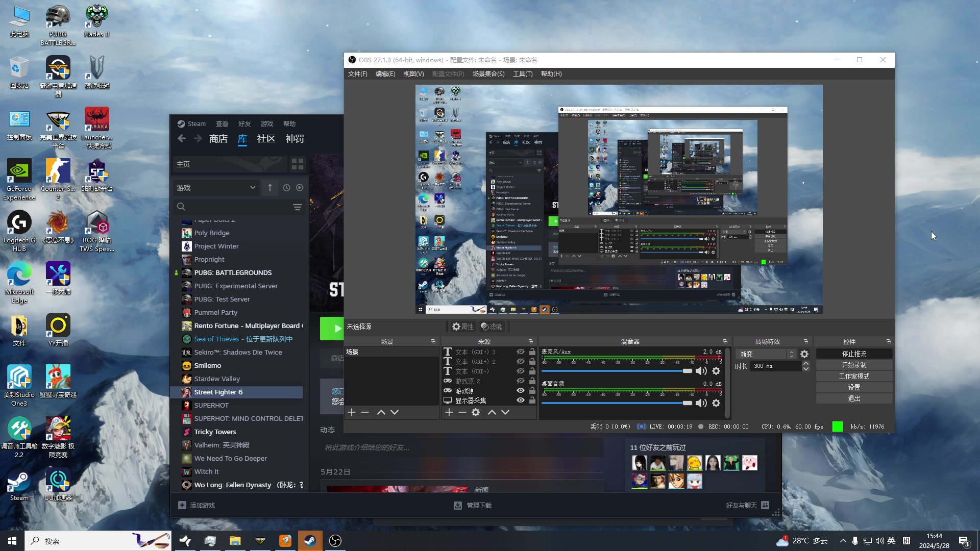Click 退出 to exit OBS

(x=854, y=399)
